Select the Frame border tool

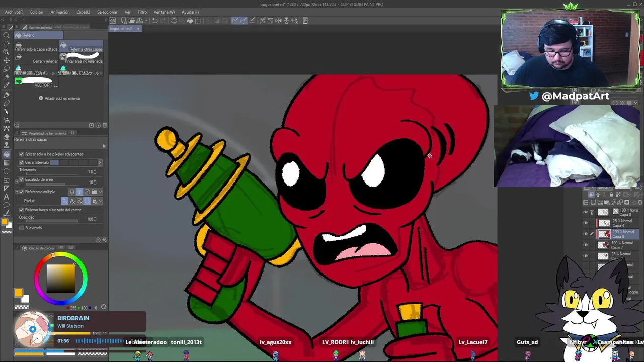coord(6,179)
